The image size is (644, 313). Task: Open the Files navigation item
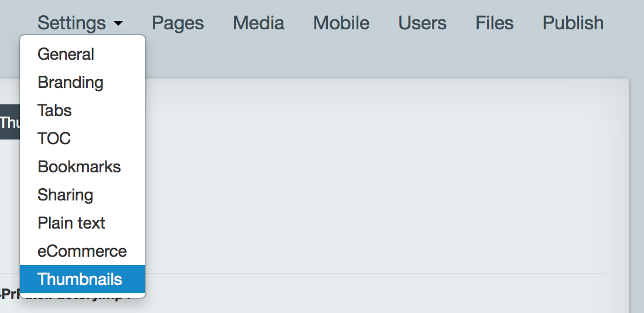click(495, 23)
